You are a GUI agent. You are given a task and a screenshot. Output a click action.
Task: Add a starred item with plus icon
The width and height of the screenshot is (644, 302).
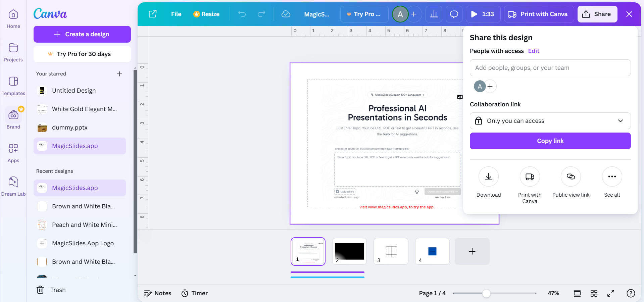[x=119, y=74]
